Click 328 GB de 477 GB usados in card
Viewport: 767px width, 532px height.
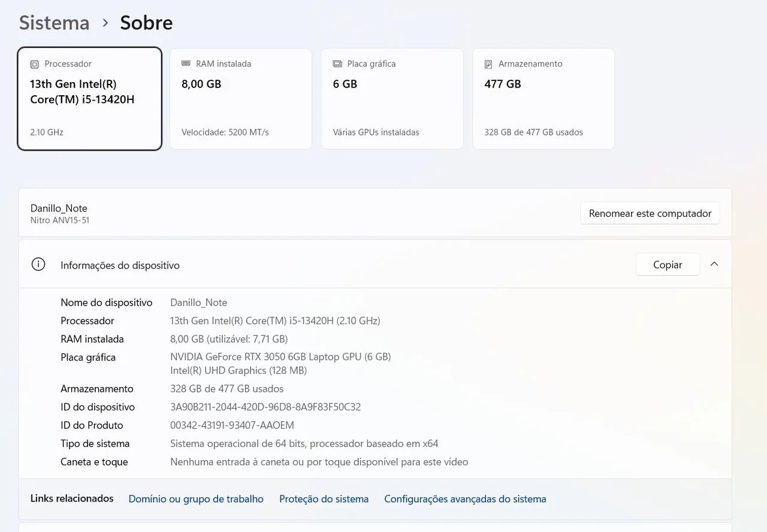coord(533,132)
